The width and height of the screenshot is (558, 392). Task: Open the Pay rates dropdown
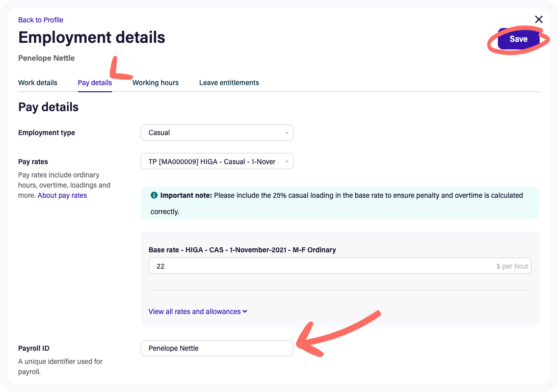217,161
